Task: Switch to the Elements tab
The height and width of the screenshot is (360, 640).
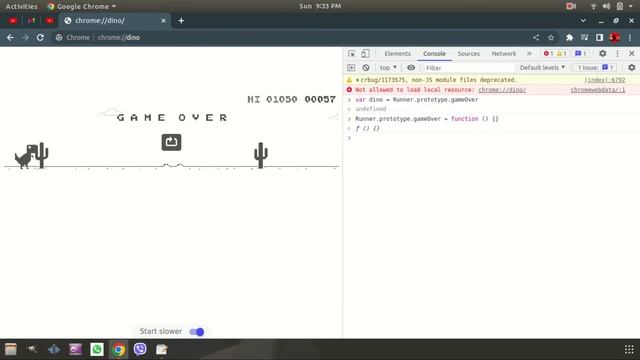Action: tap(398, 53)
